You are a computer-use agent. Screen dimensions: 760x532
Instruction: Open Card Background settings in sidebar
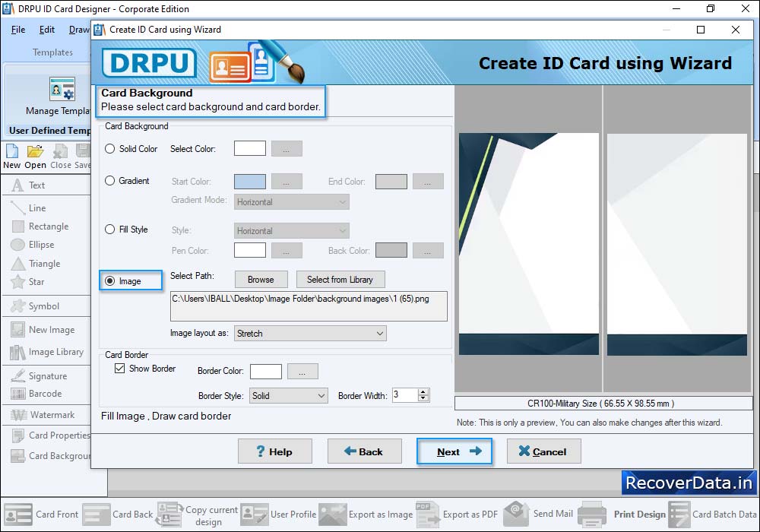pyautogui.click(x=51, y=455)
